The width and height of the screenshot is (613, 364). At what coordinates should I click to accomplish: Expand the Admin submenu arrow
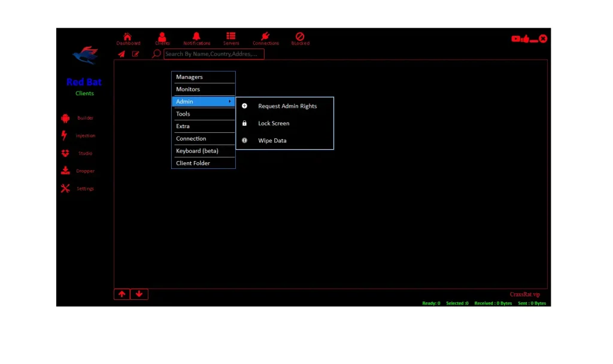tap(229, 102)
